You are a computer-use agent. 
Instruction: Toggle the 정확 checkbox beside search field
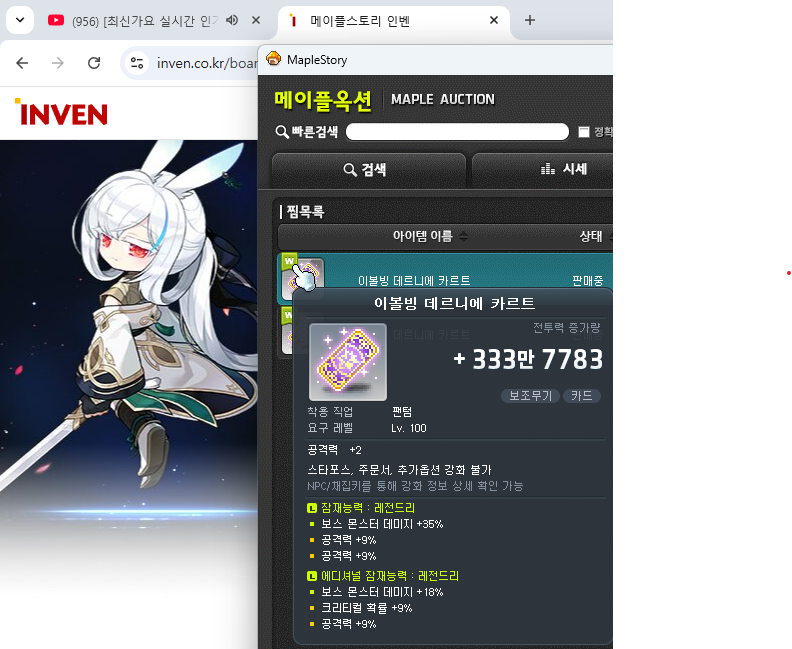pos(584,132)
